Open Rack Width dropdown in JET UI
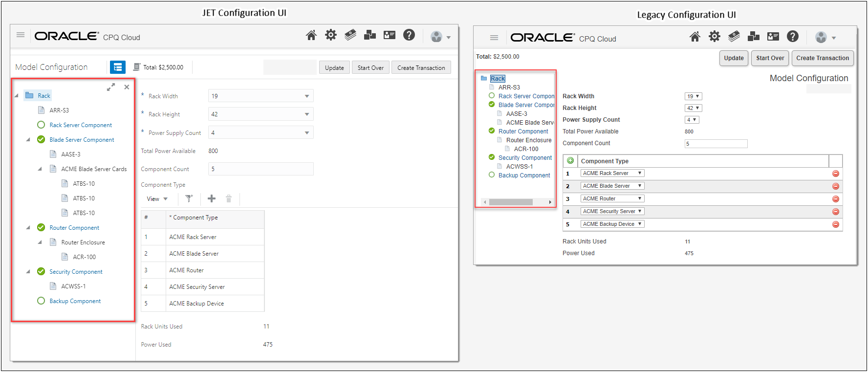This screenshot has width=868, height=372. tap(261, 96)
